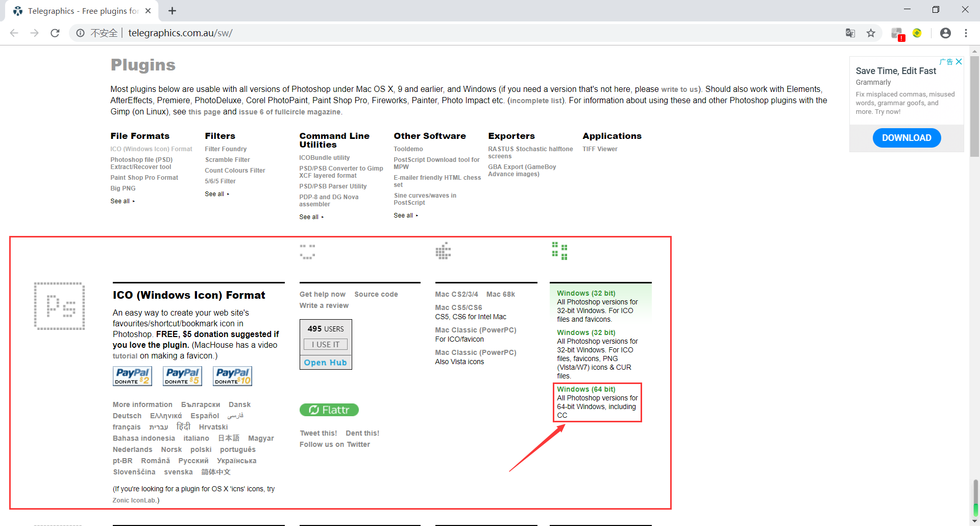The width and height of the screenshot is (980, 526).
Task: Open Paint Shop Pro Format link
Action: [x=144, y=178]
